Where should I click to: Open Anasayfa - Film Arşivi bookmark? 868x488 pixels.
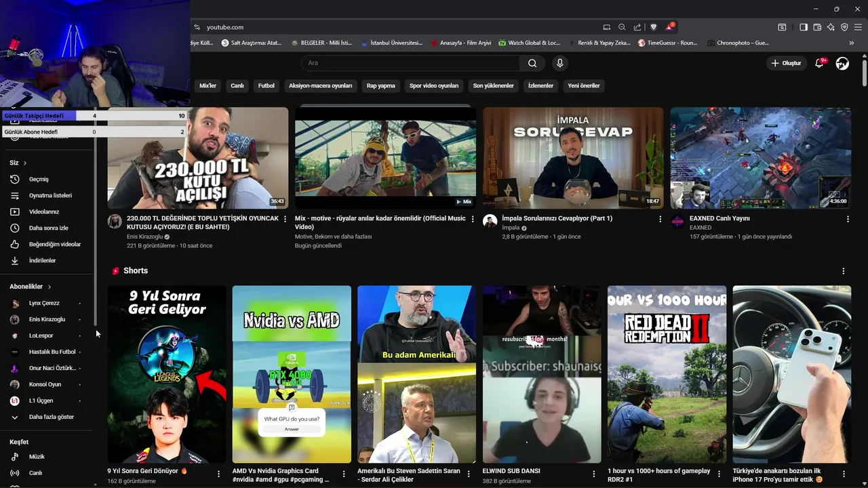pos(460,43)
